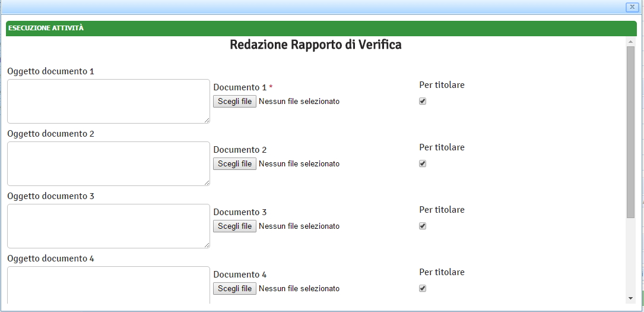This screenshot has height=312, width=644.
Task: Click the scrollbar up arrow
Action: [x=630, y=42]
